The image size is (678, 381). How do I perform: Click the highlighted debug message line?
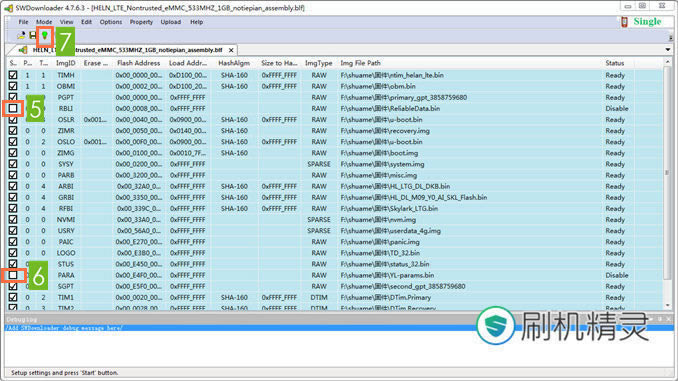tap(339, 328)
